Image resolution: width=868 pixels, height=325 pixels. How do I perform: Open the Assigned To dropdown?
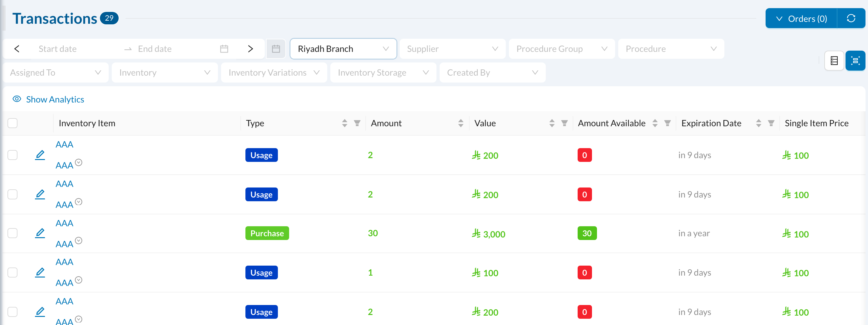[x=56, y=72]
